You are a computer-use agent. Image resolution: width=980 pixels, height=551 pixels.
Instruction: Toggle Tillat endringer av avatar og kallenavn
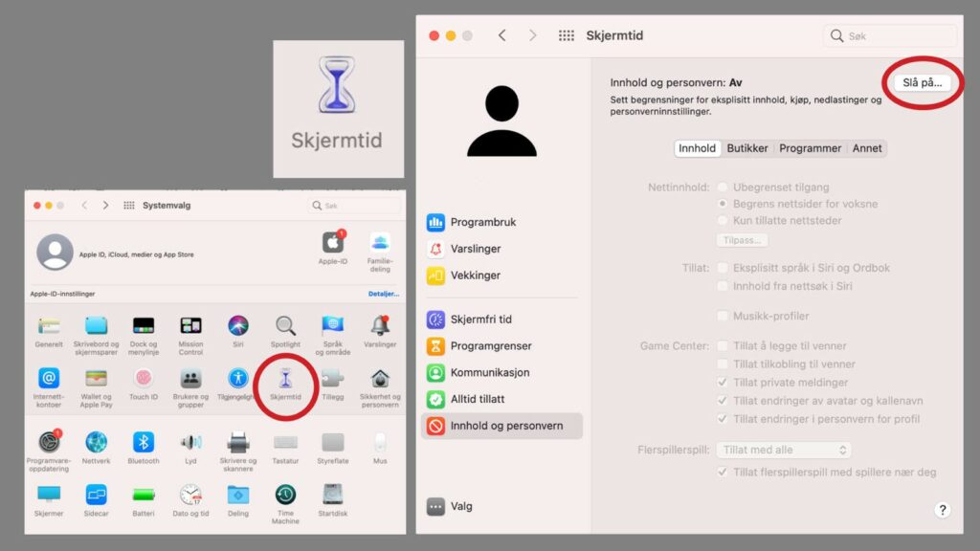point(723,401)
